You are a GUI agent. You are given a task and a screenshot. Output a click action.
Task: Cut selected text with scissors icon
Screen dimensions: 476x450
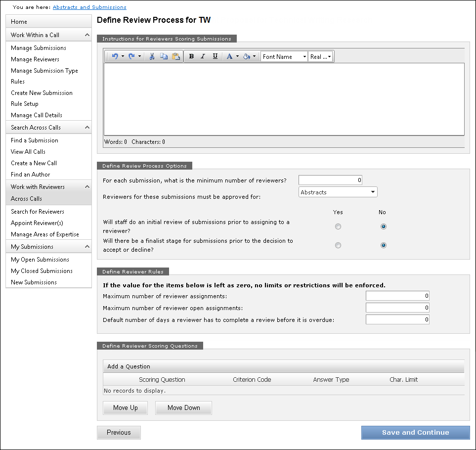152,57
